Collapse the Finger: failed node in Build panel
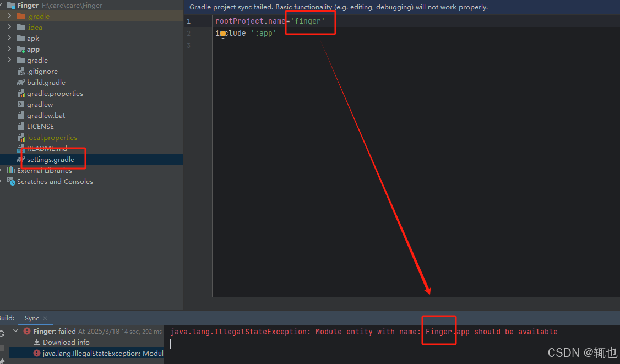 (x=15, y=331)
